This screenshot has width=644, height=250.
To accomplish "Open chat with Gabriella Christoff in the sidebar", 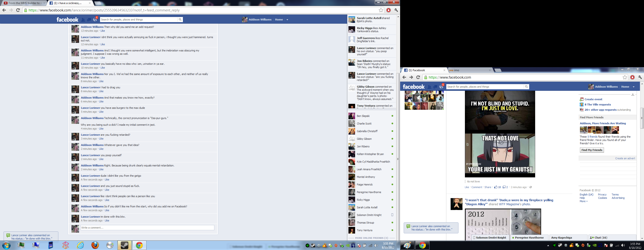I will [371, 131].
